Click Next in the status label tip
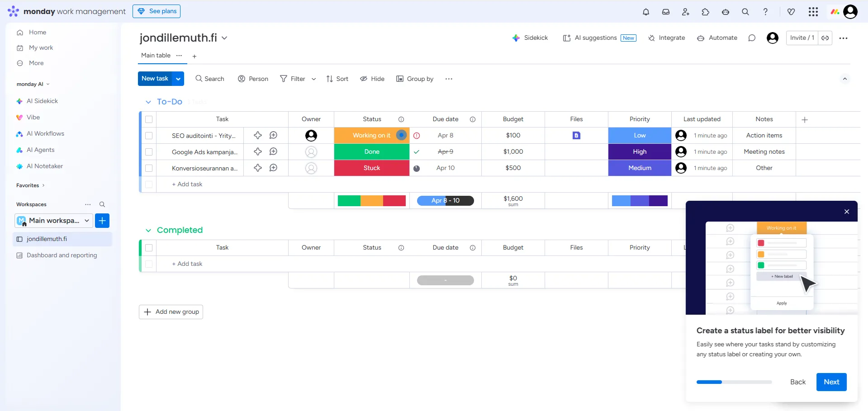The image size is (868, 411). pyautogui.click(x=831, y=382)
